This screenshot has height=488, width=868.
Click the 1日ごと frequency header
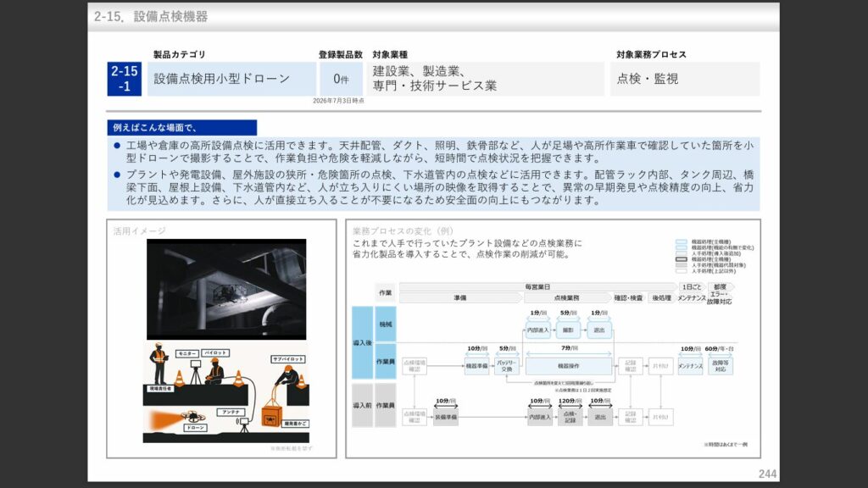coord(692,287)
